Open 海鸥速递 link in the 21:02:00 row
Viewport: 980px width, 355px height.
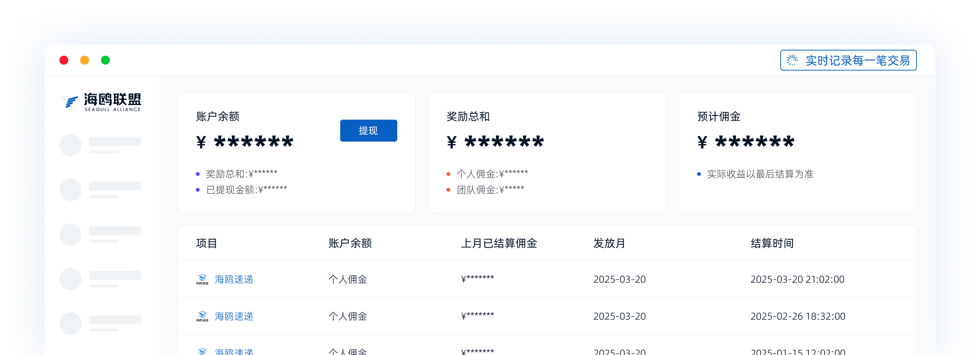coord(233,279)
